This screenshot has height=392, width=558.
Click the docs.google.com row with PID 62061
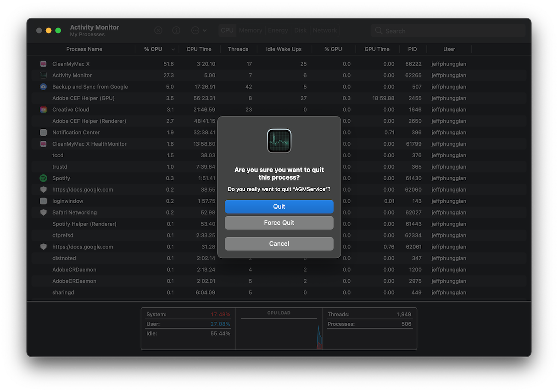(x=279, y=247)
